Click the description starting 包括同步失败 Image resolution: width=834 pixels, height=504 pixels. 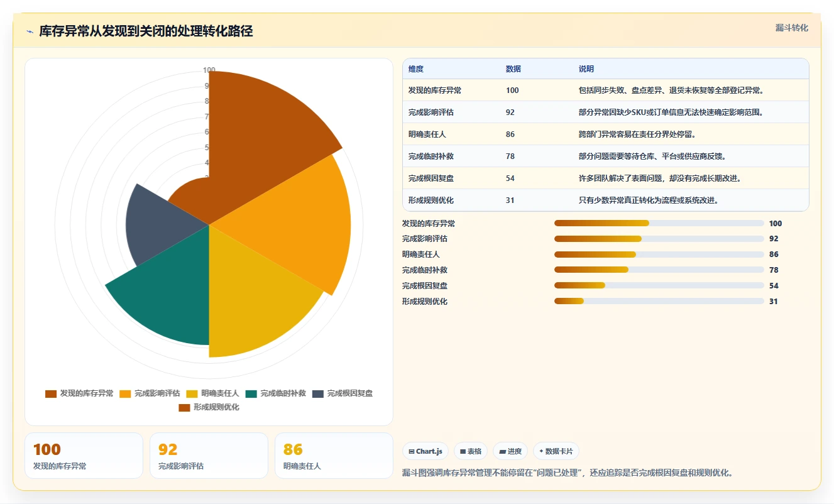tap(671, 90)
